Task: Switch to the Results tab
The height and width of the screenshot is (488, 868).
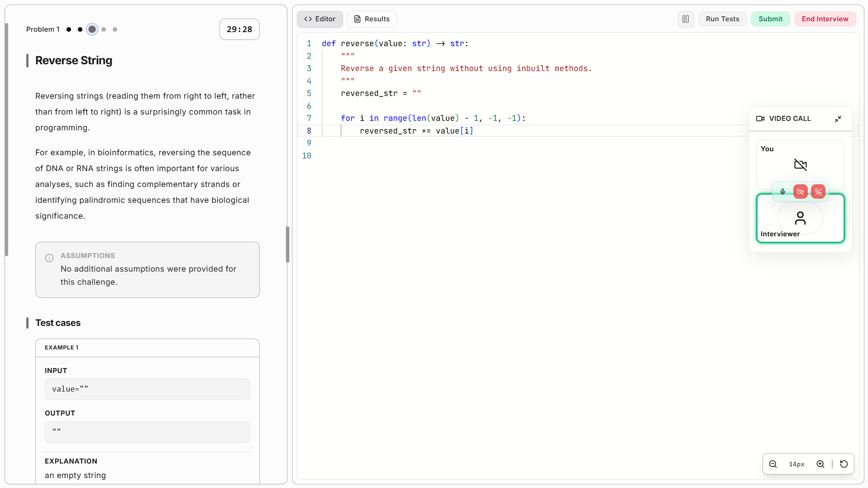Action: point(372,19)
